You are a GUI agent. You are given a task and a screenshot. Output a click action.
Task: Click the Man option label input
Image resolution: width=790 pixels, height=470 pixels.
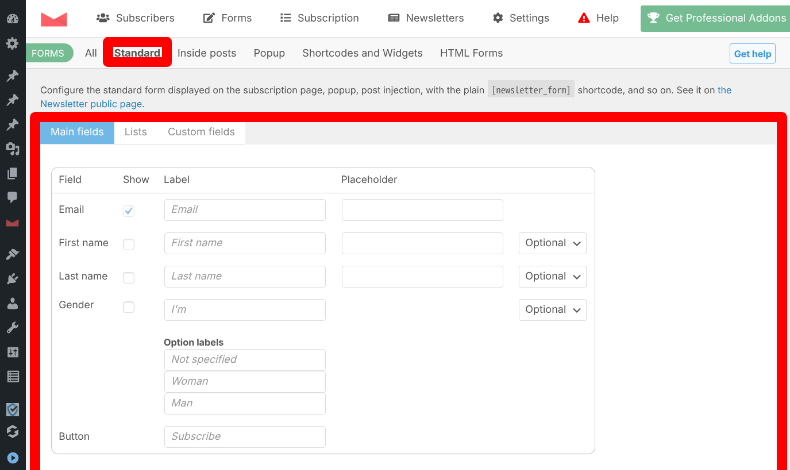[245, 404]
